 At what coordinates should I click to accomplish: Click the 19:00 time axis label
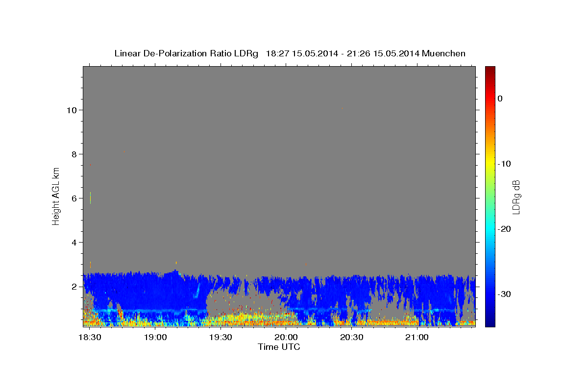[x=155, y=338]
